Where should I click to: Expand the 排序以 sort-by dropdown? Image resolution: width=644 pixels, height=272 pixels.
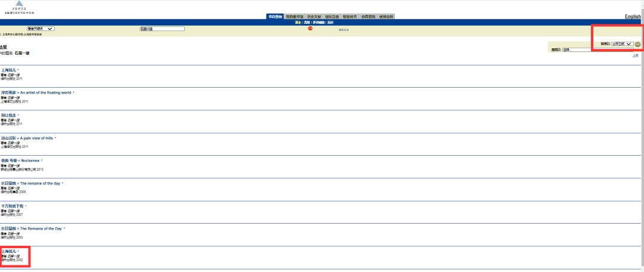click(x=622, y=44)
